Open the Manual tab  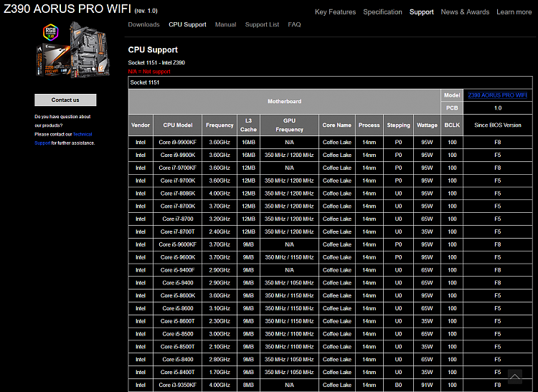tap(225, 25)
